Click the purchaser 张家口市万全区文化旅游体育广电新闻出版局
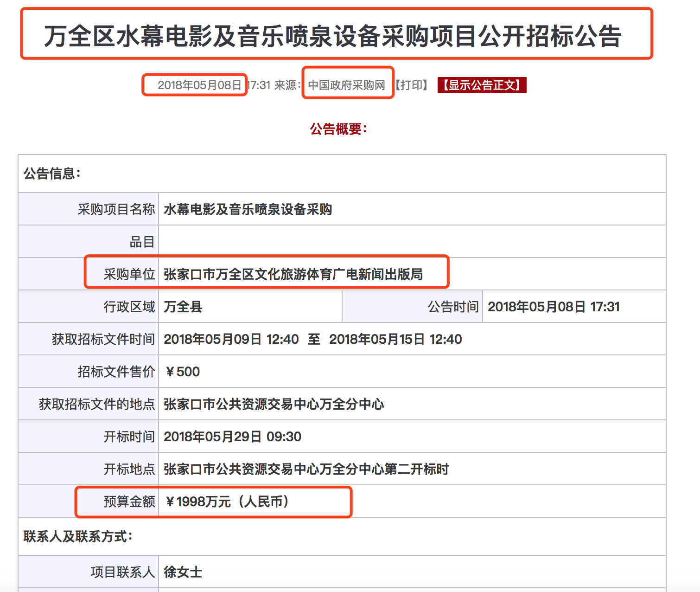Viewport: 700px width, 592px height. pos(293,274)
